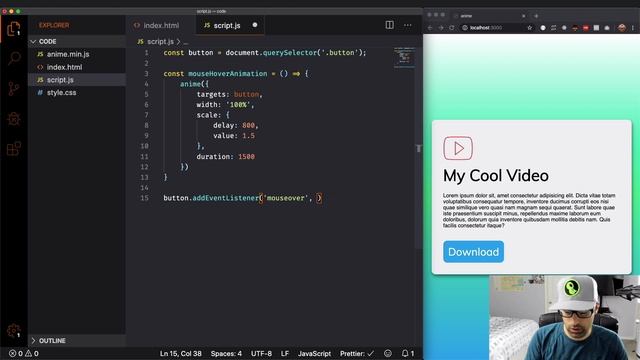Click the errors count in status bar

(x=16, y=353)
